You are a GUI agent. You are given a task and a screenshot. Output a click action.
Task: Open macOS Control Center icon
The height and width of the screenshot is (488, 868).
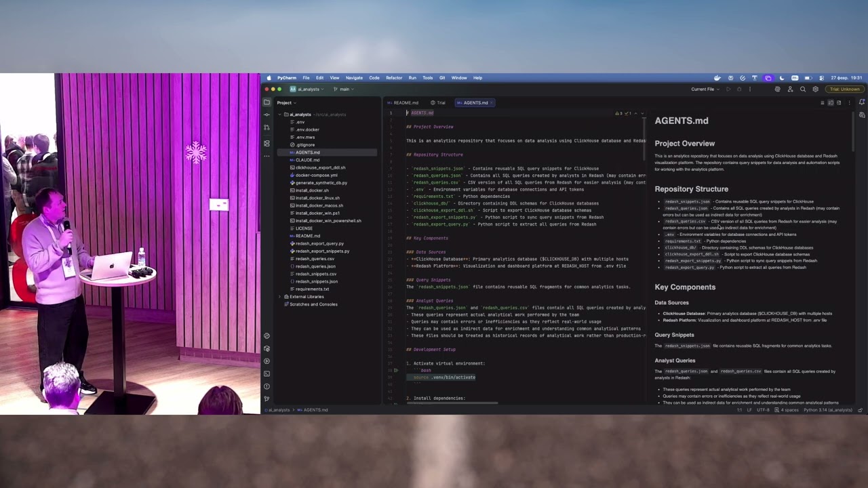click(x=821, y=77)
